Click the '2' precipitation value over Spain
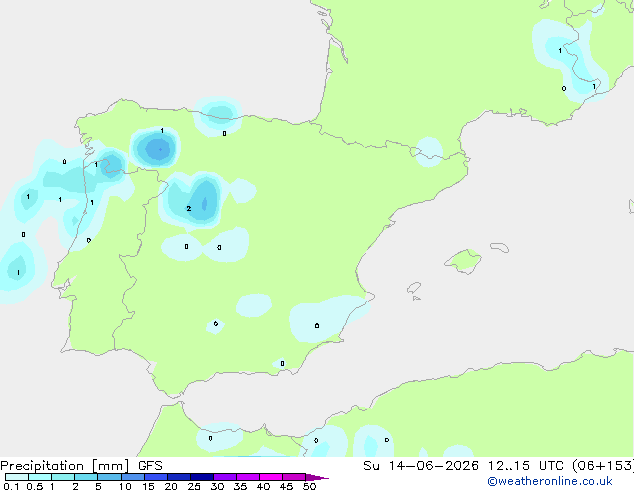This screenshot has width=634, height=490. pyautogui.click(x=189, y=209)
